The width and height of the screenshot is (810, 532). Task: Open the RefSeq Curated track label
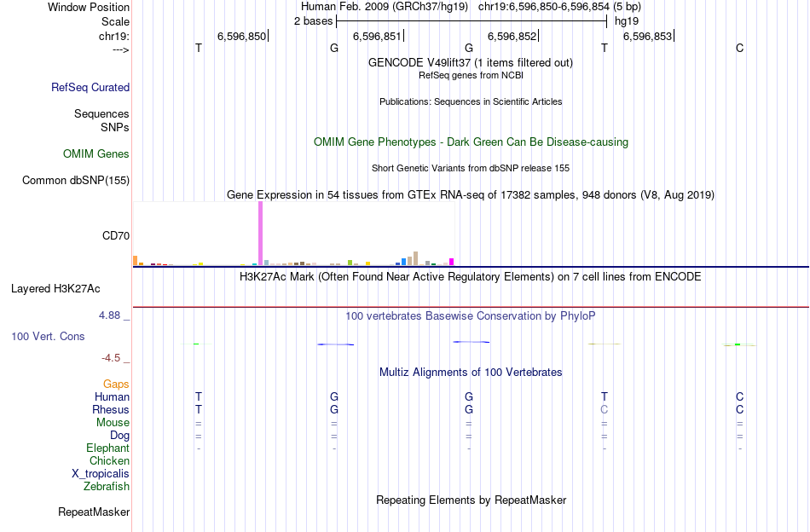tap(90, 87)
